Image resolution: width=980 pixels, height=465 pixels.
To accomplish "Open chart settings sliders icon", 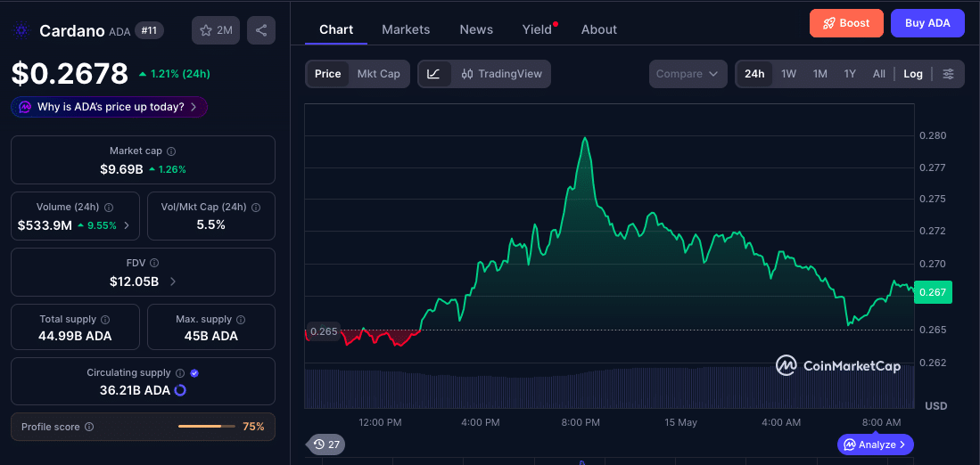I will (x=948, y=74).
